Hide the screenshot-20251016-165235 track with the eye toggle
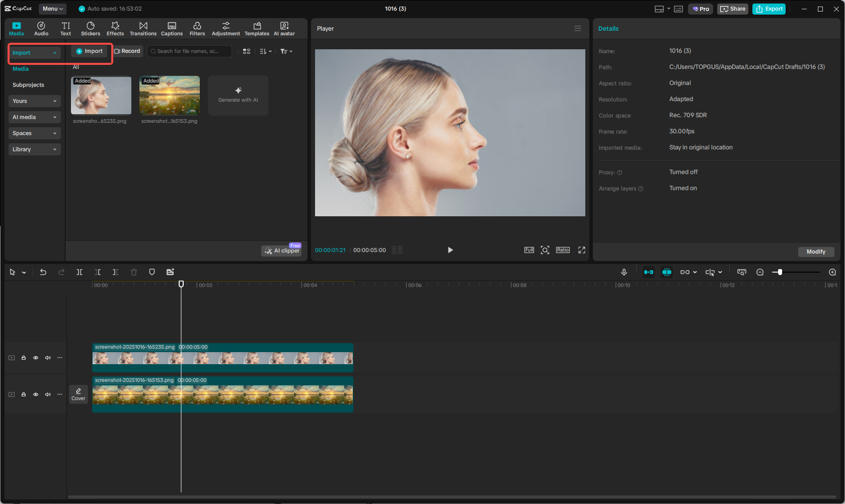 coord(35,358)
